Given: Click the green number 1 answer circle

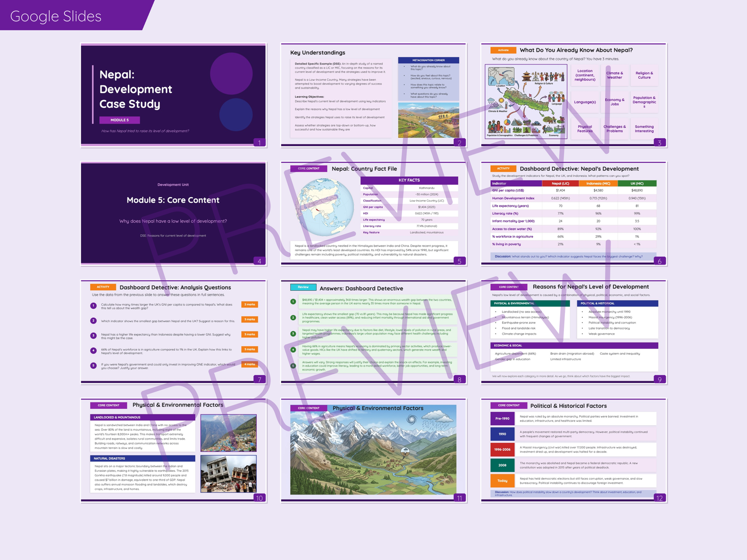Looking at the screenshot, I should pyautogui.click(x=293, y=301).
